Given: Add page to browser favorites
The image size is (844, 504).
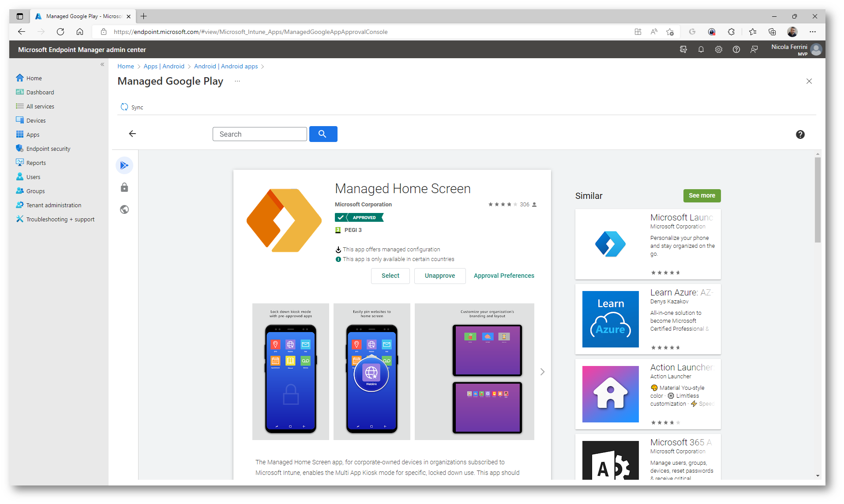Looking at the screenshot, I should coord(670,32).
